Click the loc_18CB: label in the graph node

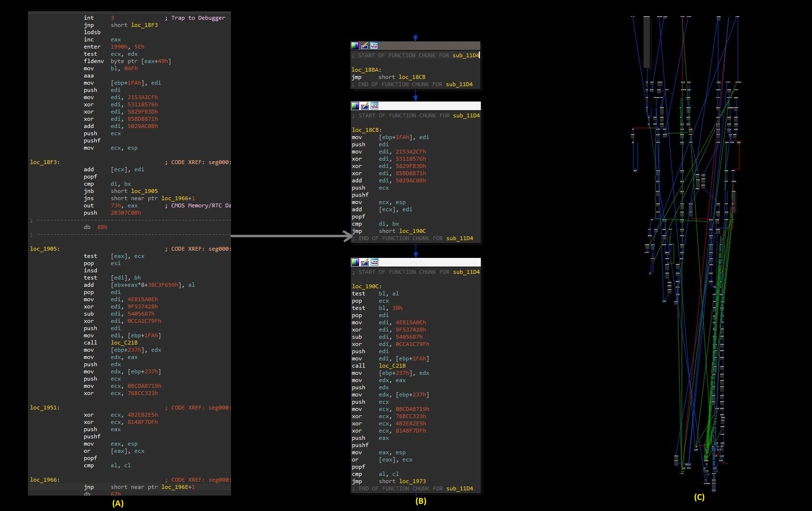click(x=367, y=130)
